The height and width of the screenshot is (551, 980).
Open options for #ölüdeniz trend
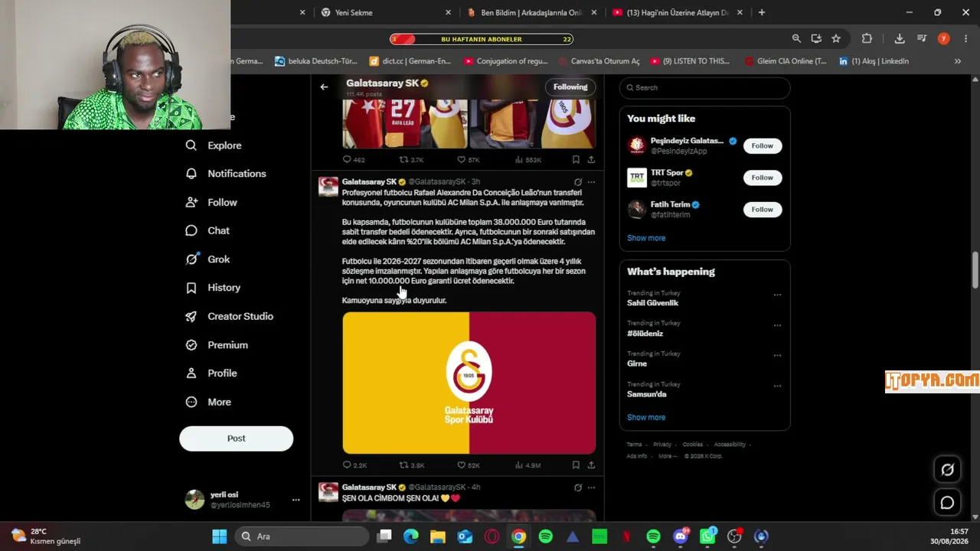[x=777, y=325]
